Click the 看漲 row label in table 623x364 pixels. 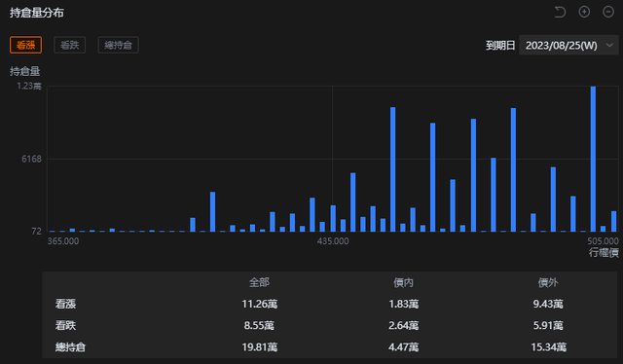(x=65, y=304)
